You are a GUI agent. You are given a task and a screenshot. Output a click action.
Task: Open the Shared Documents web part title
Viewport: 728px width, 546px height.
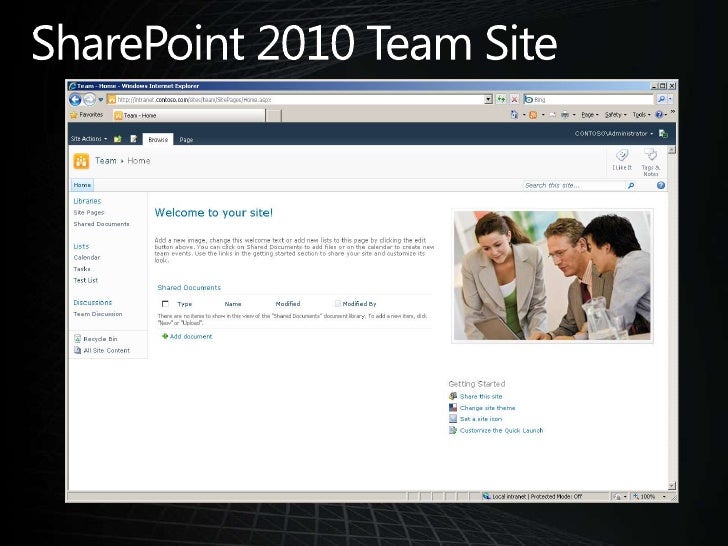click(189, 288)
